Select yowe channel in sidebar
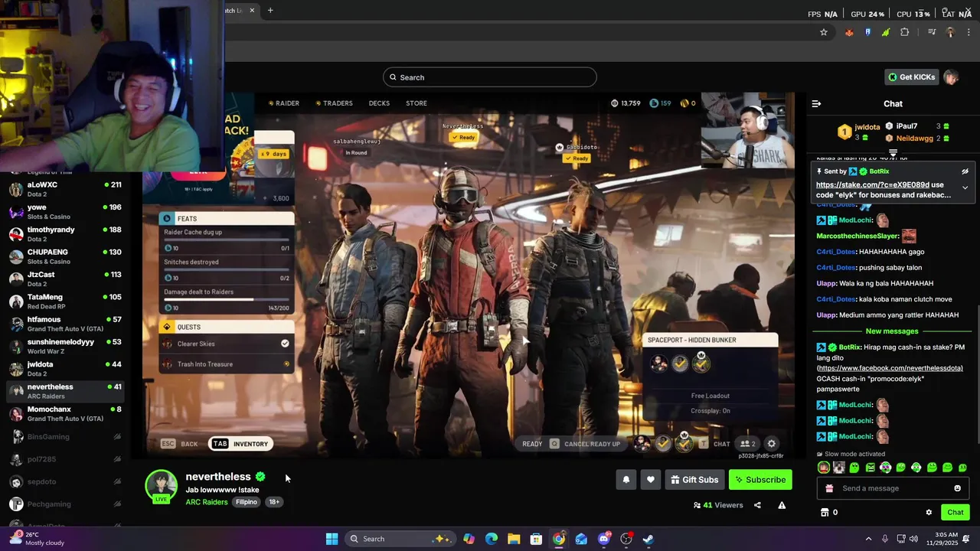 [65, 212]
